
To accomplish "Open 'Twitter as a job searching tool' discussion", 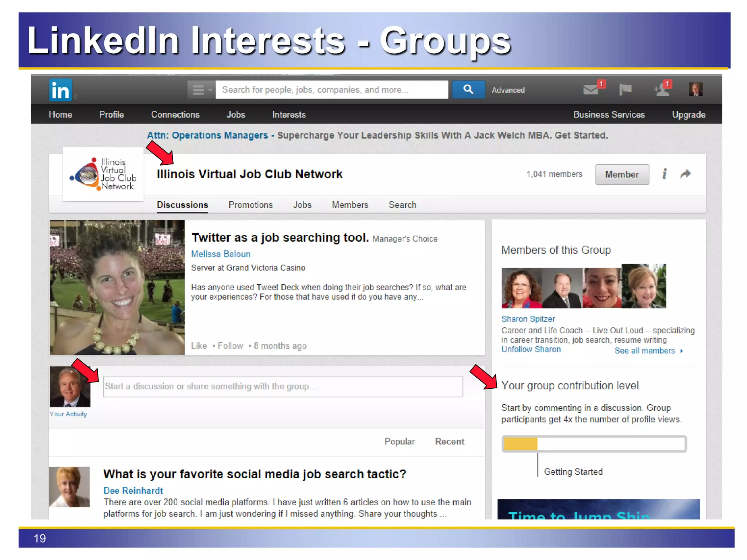I will point(280,238).
